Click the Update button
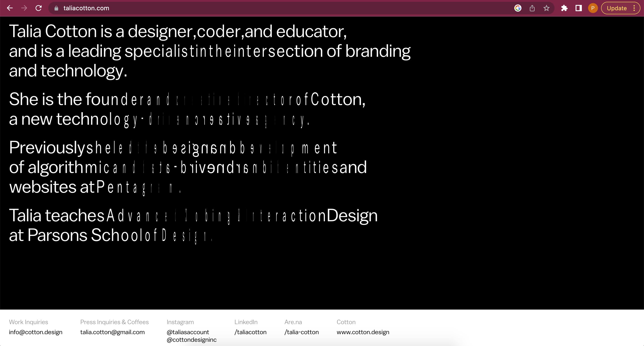The width and height of the screenshot is (644, 346). (616, 8)
